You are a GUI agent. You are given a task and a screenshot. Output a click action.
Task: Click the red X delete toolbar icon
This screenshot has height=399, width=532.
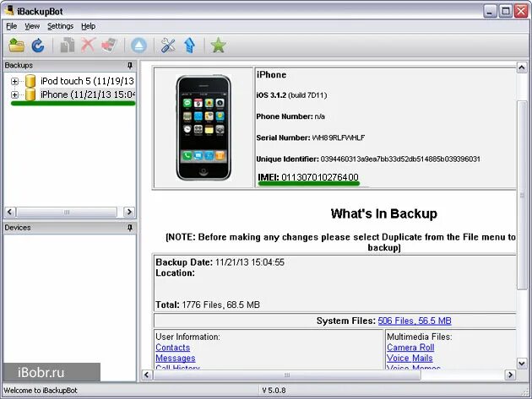[x=88, y=45]
